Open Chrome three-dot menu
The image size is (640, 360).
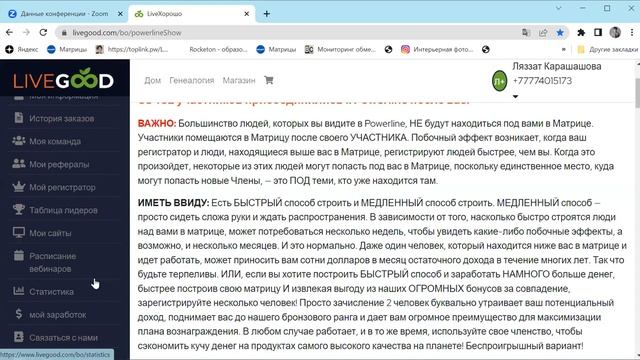[632, 33]
